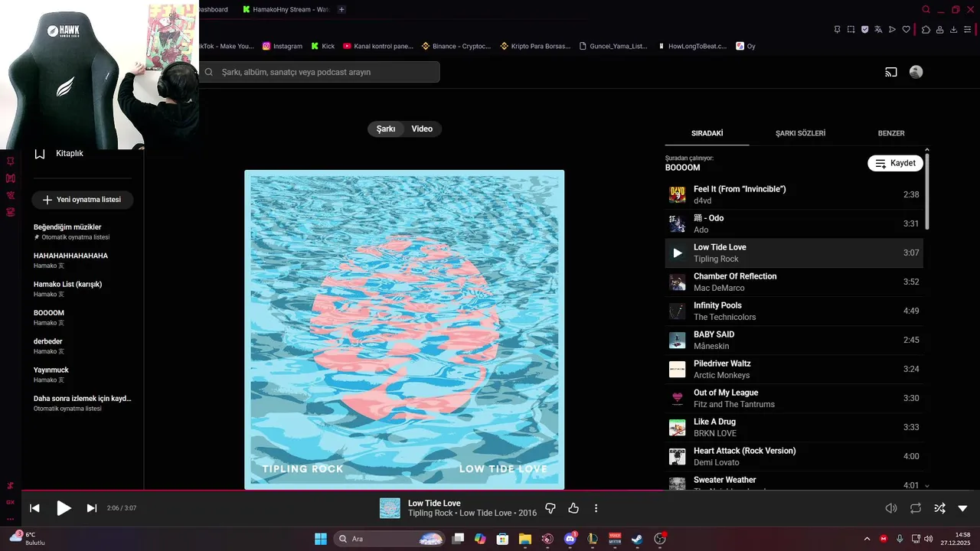980x551 pixels.
Task: Open browser easy setup sliders icon
Action: 967,29
